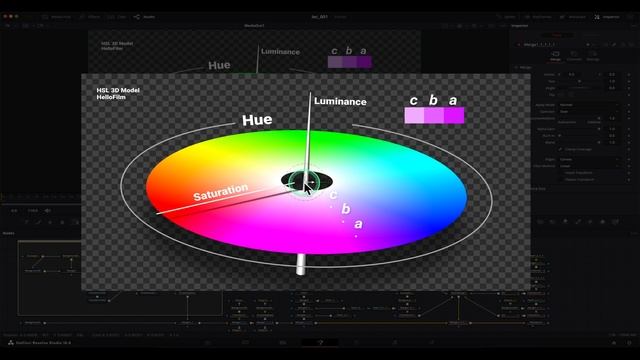This screenshot has height=360, width=640.
Task: Select the Merge controls tab in Inspector
Action: tap(556, 56)
